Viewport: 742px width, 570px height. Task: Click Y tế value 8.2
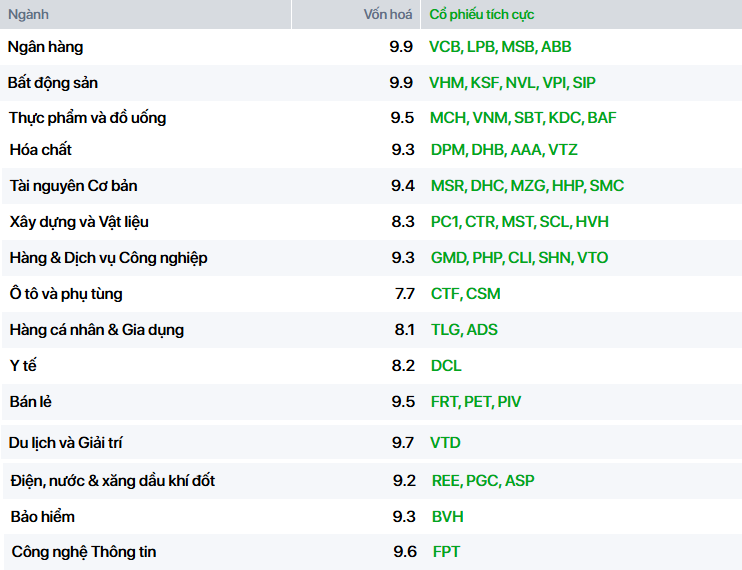pos(403,366)
